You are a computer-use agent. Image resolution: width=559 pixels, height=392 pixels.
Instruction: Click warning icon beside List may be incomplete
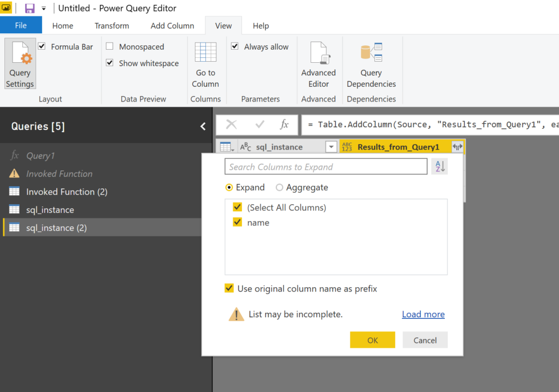(x=236, y=314)
